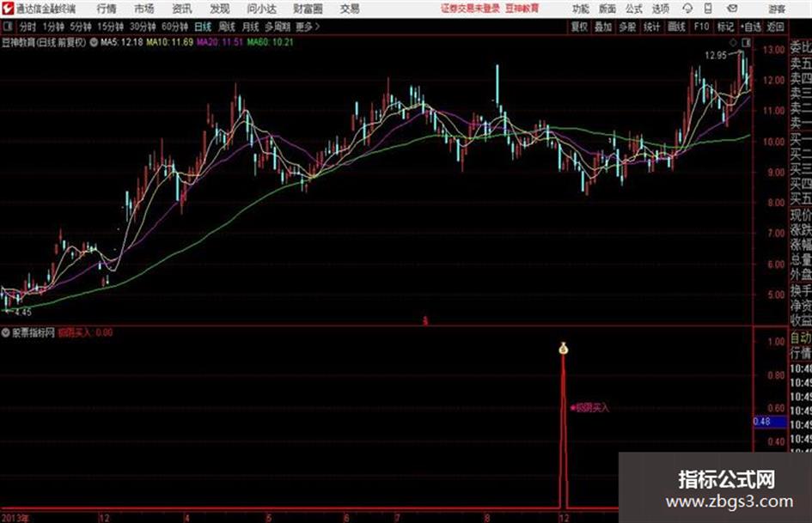Switch to 周线 weekly period tab
Screen dimensions: 812x523
click(226, 27)
